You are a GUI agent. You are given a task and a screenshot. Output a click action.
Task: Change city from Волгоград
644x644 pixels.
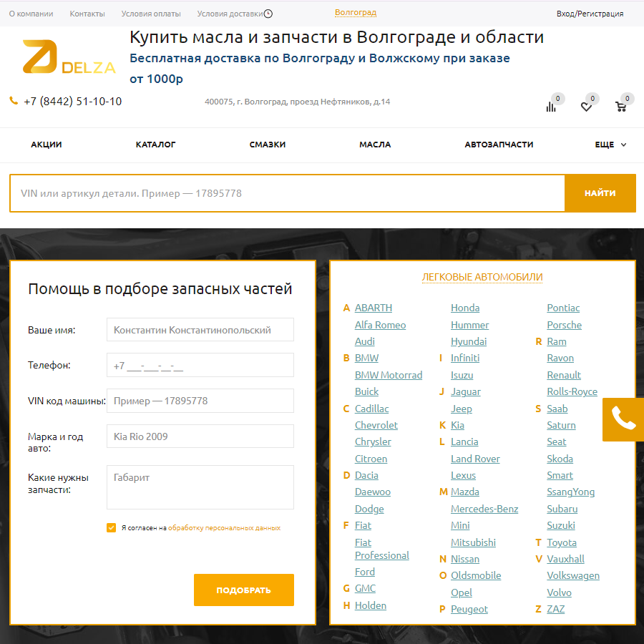click(x=356, y=13)
